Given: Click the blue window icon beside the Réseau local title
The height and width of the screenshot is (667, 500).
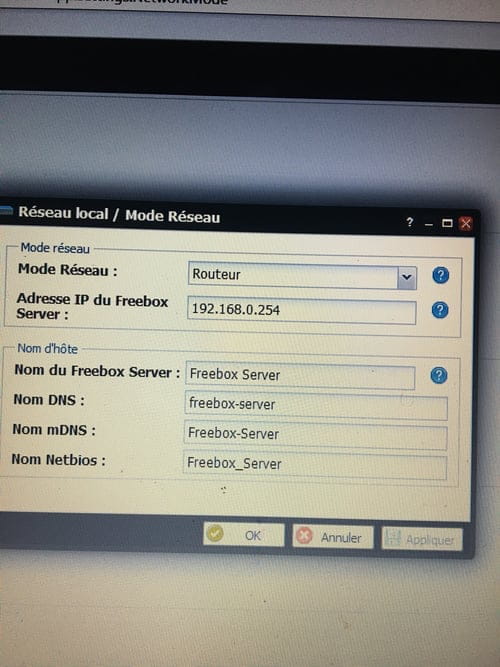Looking at the screenshot, I should click(6, 210).
